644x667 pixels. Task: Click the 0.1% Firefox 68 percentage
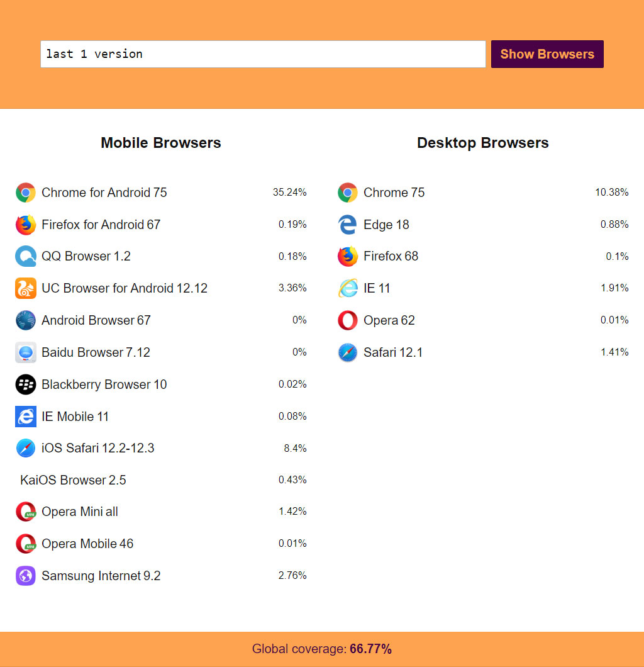point(617,257)
